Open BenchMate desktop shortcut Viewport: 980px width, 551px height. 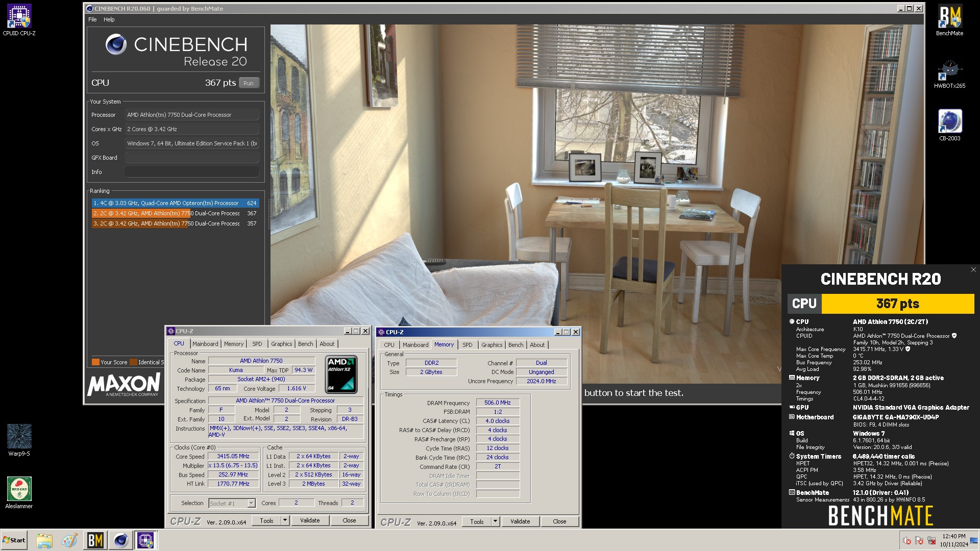click(949, 20)
